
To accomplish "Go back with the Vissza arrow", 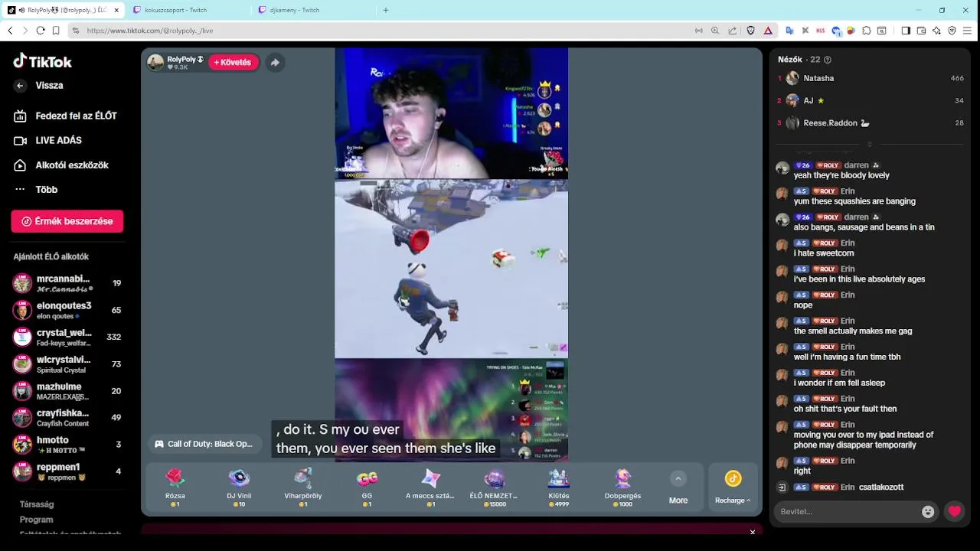I will point(21,86).
